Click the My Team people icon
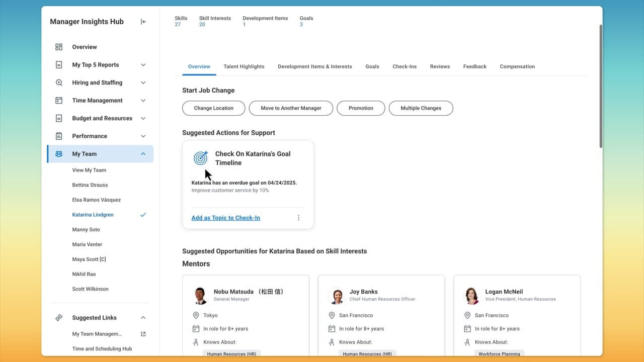 pos(59,154)
